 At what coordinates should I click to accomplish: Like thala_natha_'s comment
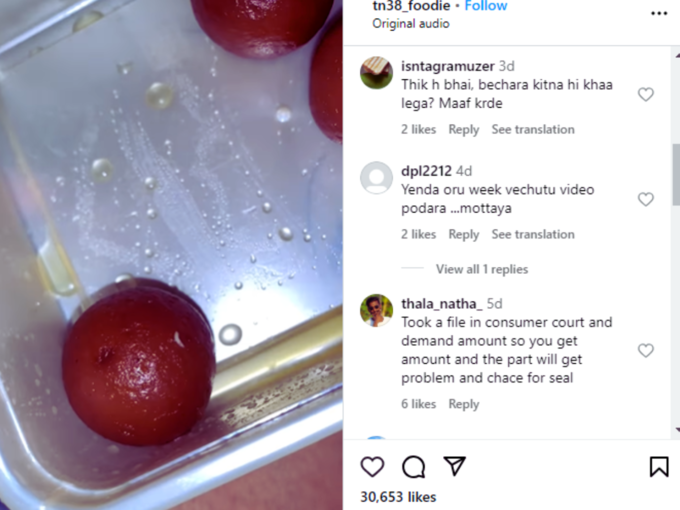point(646,350)
